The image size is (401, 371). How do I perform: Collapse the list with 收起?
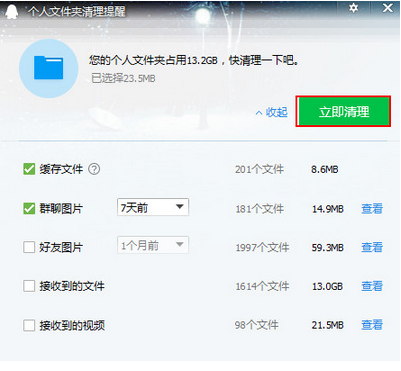(x=271, y=112)
